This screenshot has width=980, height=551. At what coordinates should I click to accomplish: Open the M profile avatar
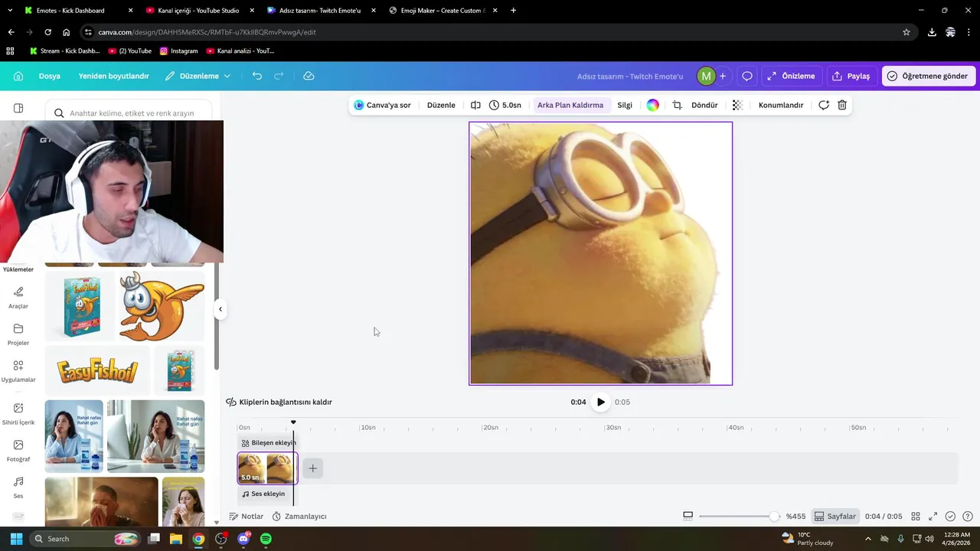706,76
